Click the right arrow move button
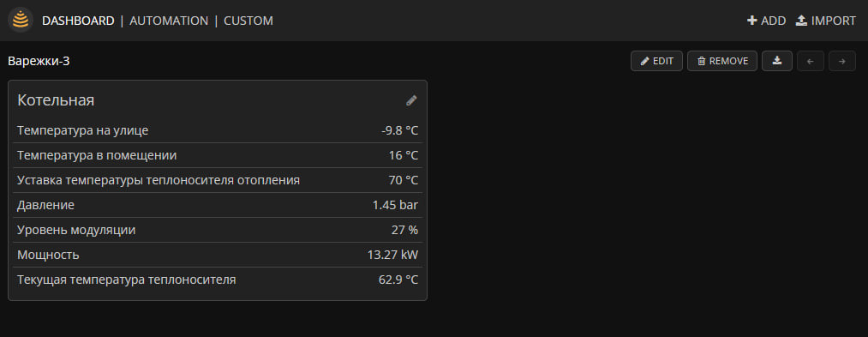This screenshot has height=337, width=868. 842,61
